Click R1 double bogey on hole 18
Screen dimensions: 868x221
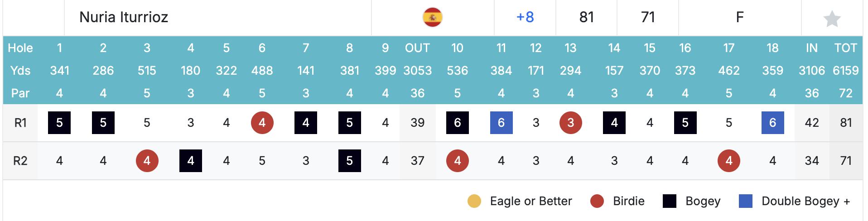coord(772,123)
